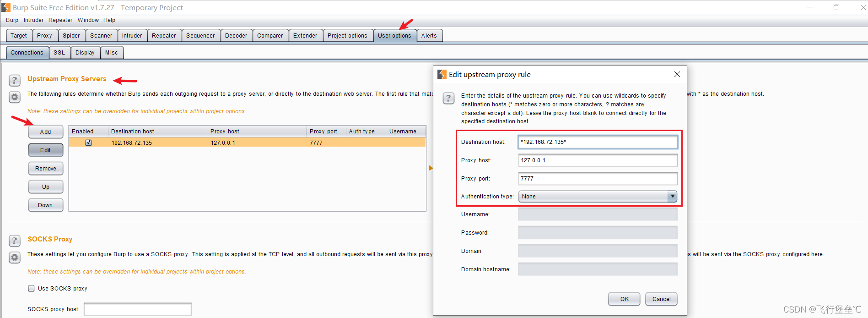Screen dimensions: 868x318
Task: Switch to the Scanner tab
Action: pos(101,36)
